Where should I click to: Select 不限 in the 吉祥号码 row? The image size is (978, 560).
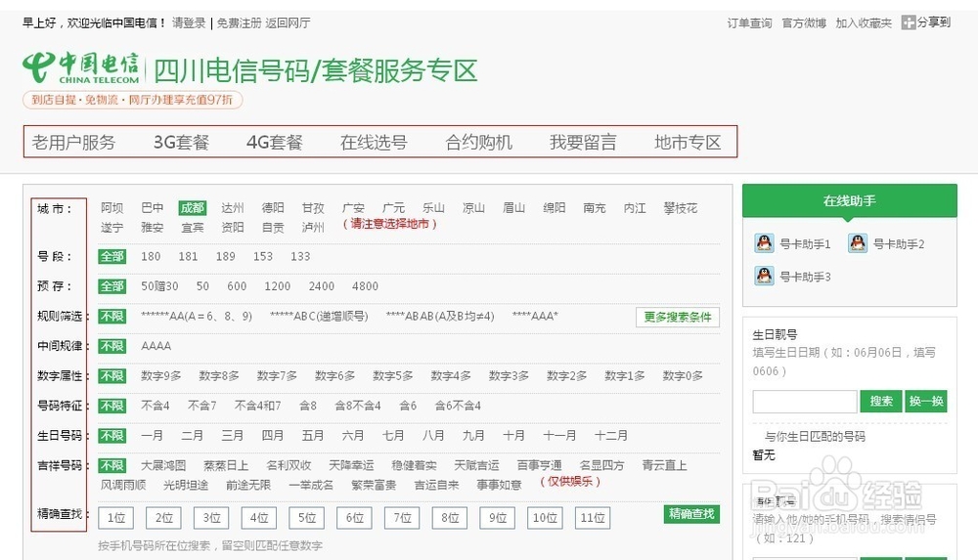[112, 465]
